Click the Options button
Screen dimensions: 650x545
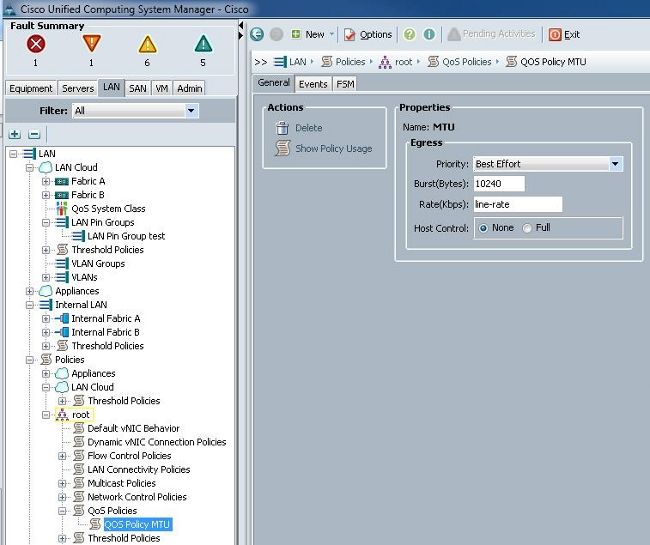[x=368, y=34]
